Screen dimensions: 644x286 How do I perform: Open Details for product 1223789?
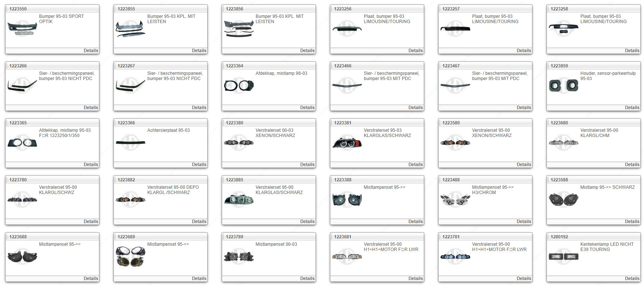tap(307, 279)
